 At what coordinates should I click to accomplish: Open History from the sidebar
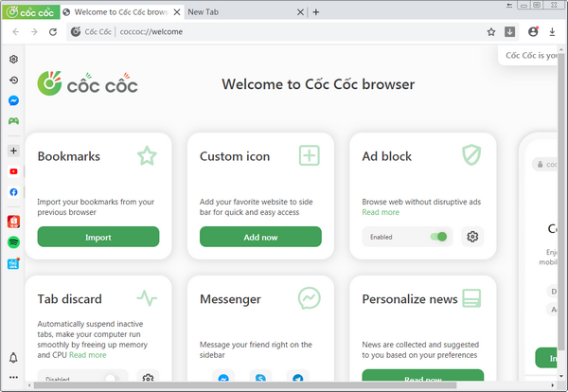click(x=13, y=80)
